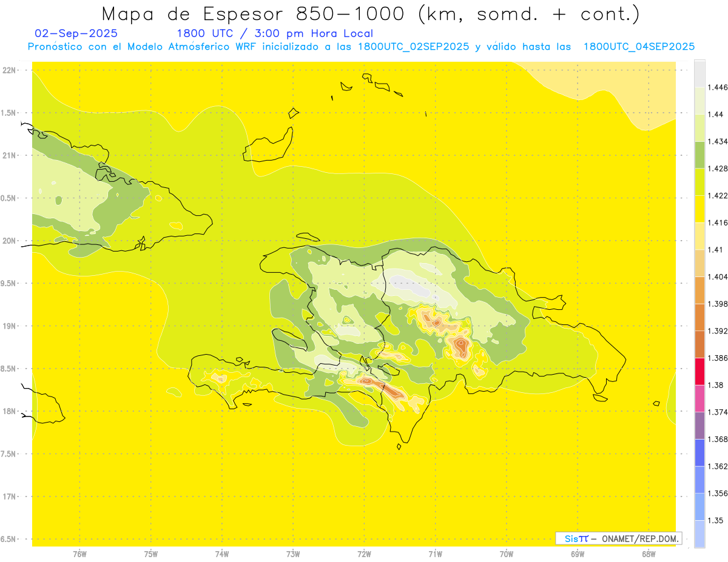Click the colorbar value '1.446'
This screenshot has height=562, width=728.
point(717,87)
